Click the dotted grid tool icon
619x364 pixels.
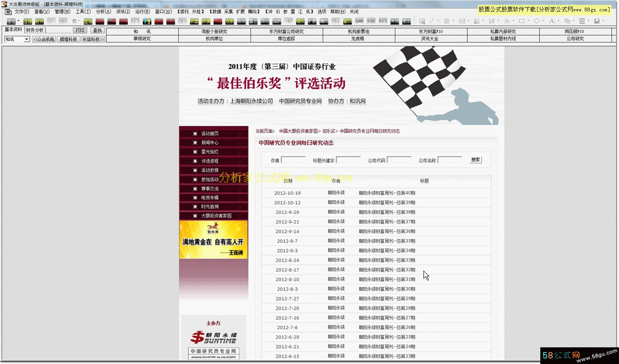tap(582, 21)
